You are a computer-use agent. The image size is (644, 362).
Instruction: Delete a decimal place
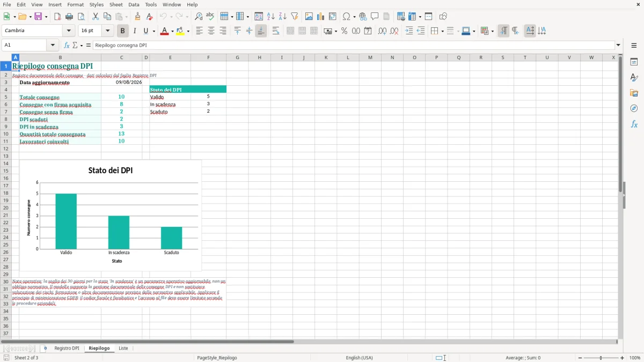pos(394,31)
